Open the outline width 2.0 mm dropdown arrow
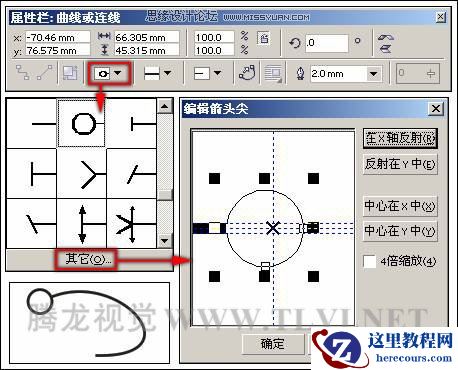Screen dimensions: 458x370 374,74
